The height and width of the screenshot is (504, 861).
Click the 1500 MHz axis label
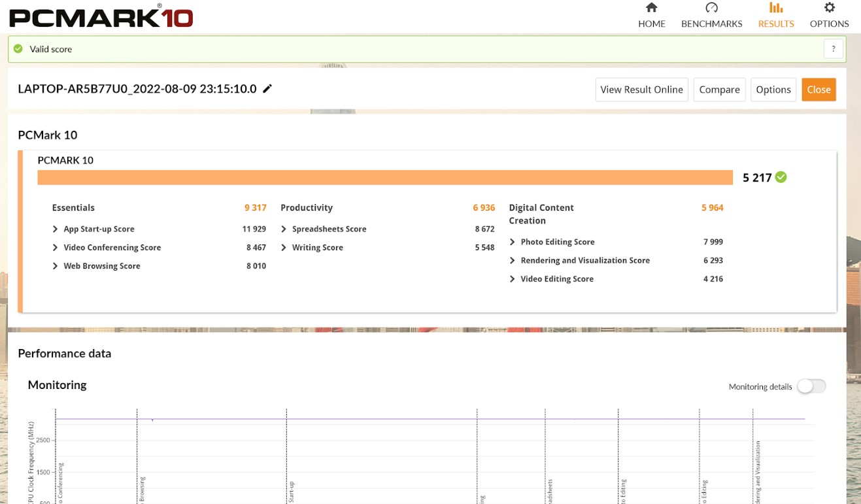coord(42,472)
